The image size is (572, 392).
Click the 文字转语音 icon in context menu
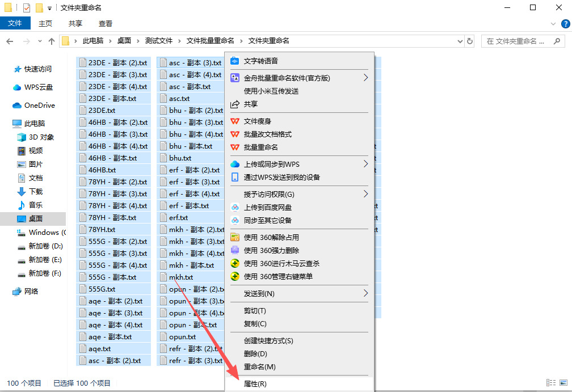(x=234, y=61)
